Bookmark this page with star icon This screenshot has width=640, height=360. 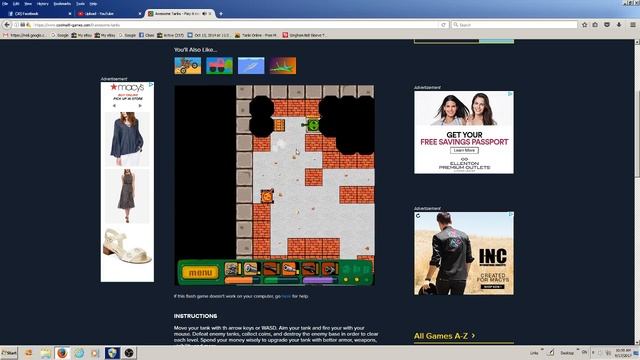(x=584, y=25)
